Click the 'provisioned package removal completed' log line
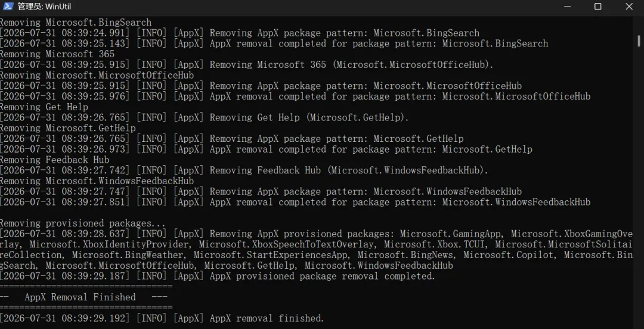Image resolution: width=644 pixels, height=329 pixels. 217,276
